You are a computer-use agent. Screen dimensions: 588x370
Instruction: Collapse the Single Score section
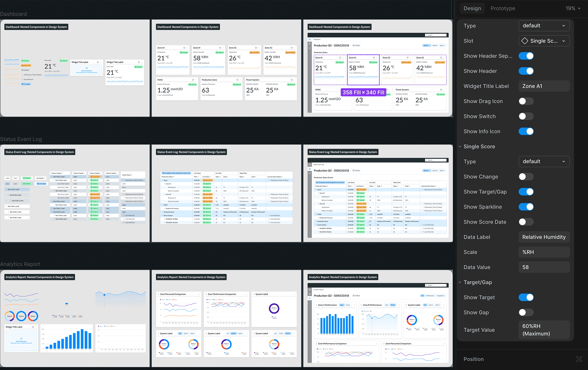coord(460,147)
